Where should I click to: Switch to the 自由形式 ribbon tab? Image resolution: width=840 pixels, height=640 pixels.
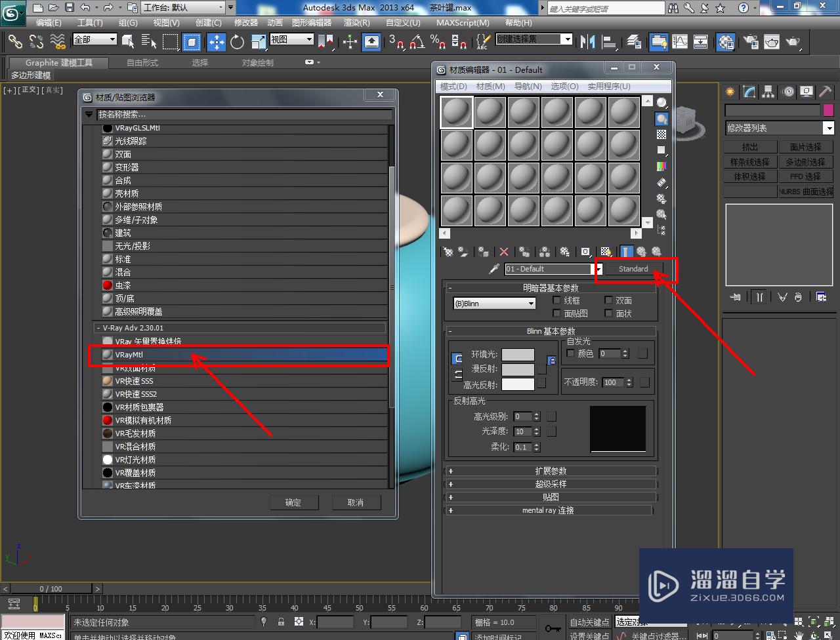[142, 62]
